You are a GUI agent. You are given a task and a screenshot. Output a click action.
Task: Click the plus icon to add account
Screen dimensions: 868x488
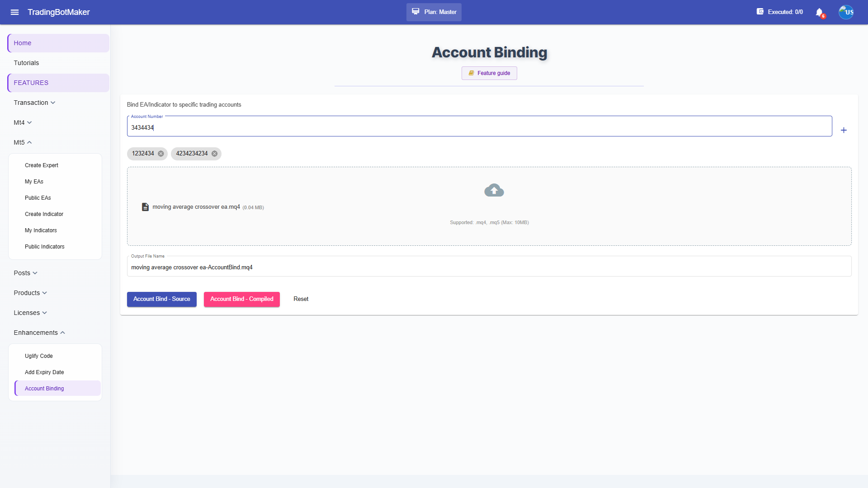(844, 130)
